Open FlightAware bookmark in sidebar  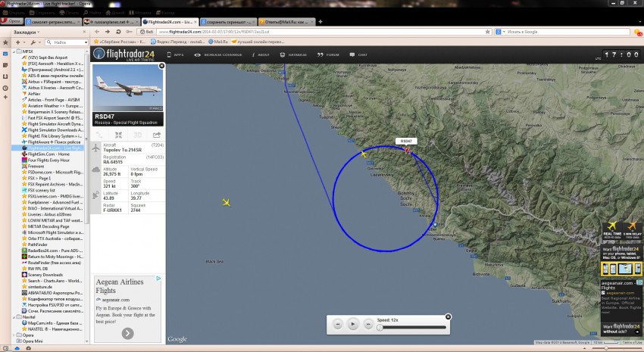pos(53,142)
